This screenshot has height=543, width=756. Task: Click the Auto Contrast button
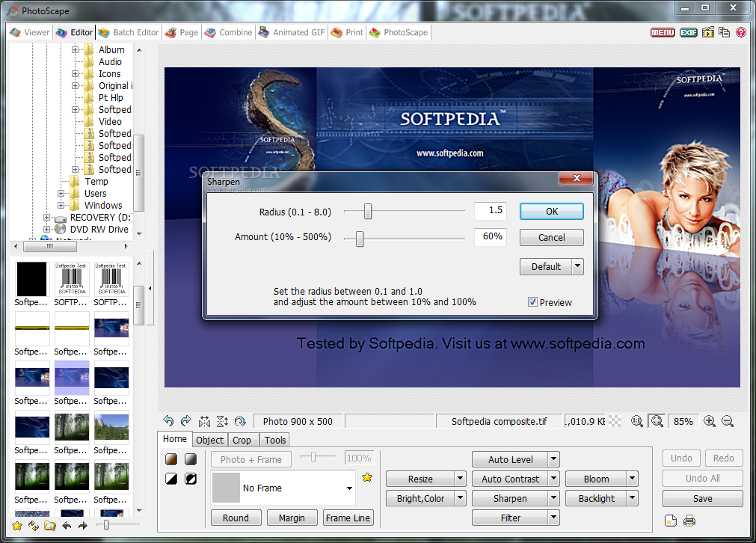pyautogui.click(x=510, y=479)
